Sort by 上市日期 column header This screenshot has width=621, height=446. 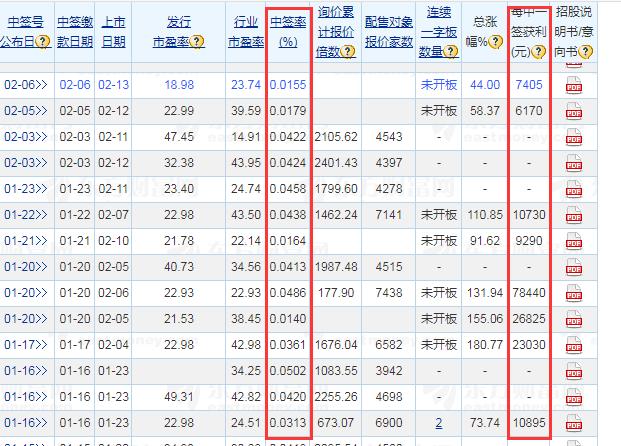pyautogui.click(x=113, y=32)
